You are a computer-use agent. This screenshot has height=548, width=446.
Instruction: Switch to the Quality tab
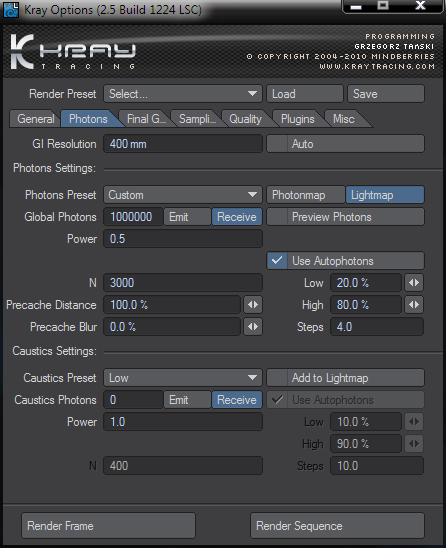pos(245,119)
